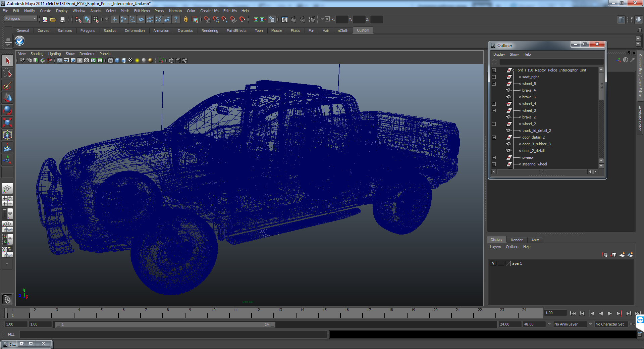The image size is (644, 349).
Task: Open the viewport Shading menu
Action: click(x=37, y=54)
